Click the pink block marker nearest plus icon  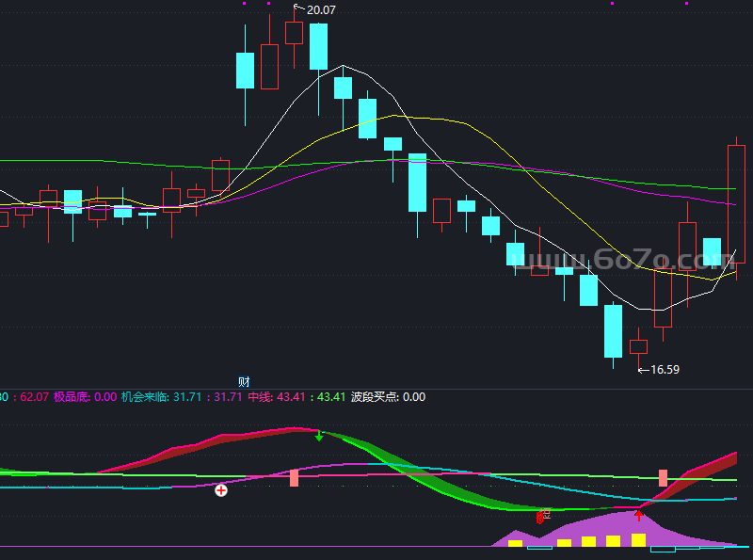294,478
